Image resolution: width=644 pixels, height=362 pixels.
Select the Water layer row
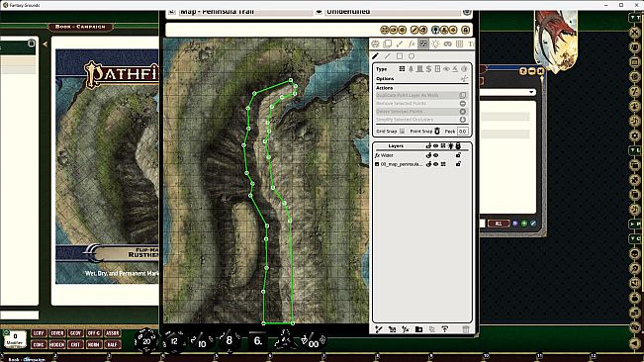pyautogui.click(x=421, y=155)
